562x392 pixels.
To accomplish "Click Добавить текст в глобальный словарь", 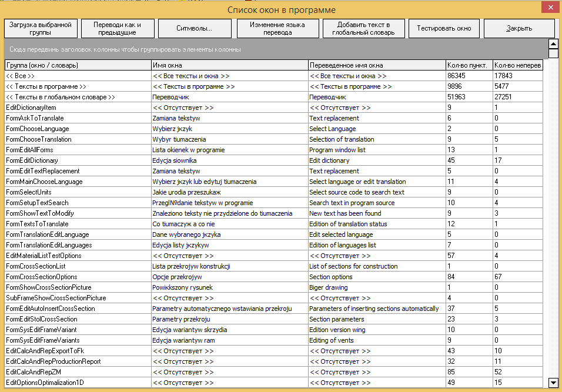I will pos(363,28).
